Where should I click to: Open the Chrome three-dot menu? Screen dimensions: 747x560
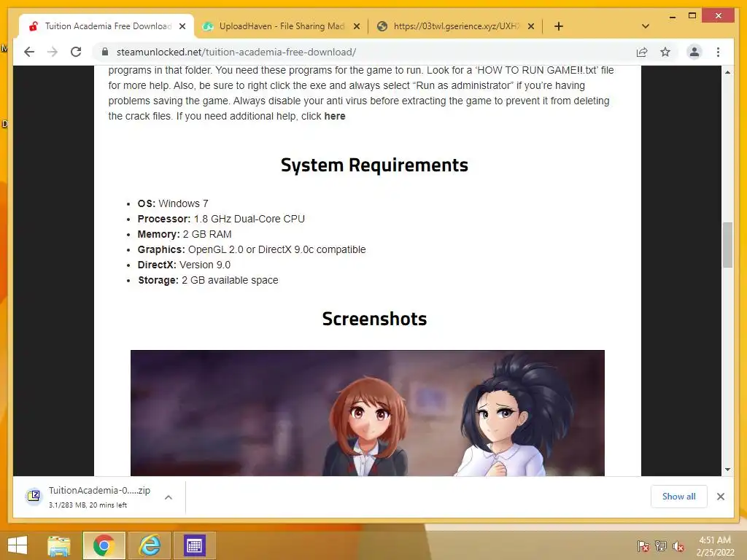(719, 52)
